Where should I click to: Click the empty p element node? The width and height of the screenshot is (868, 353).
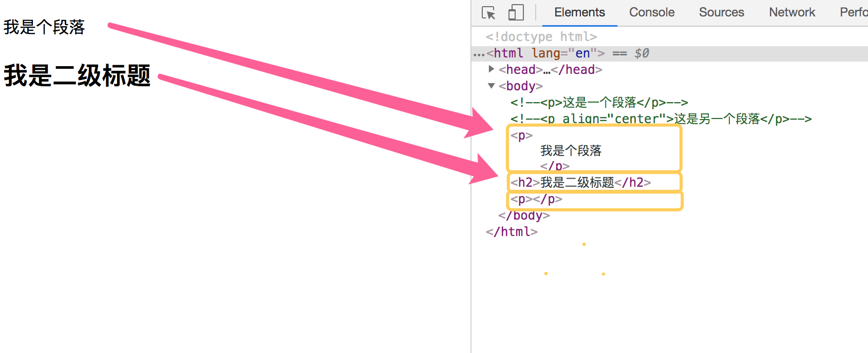coord(536,199)
